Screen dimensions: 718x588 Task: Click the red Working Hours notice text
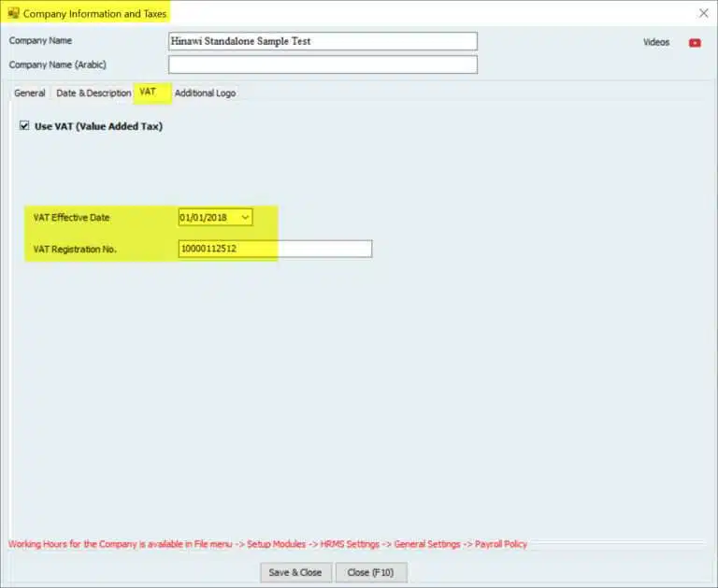tap(268, 544)
